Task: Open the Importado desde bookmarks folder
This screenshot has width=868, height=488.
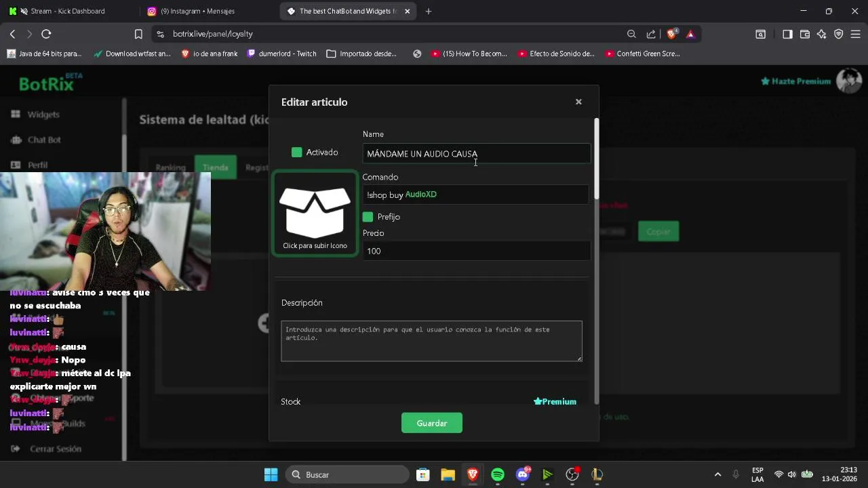Action: point(361,54)
